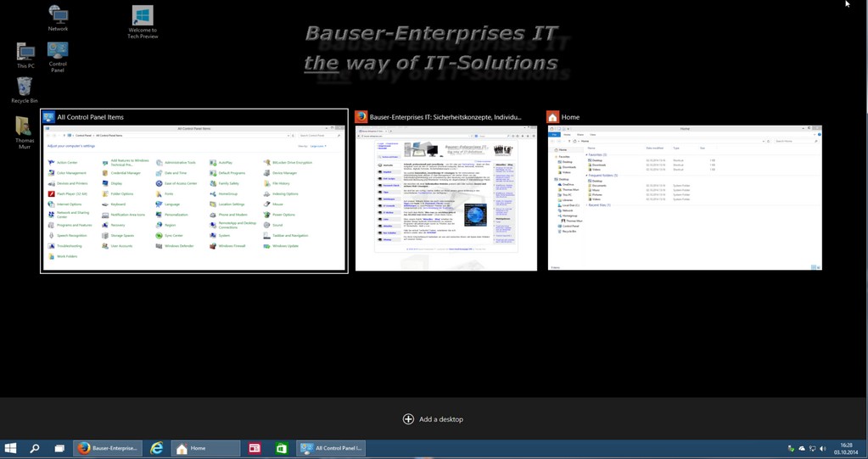Screen dimensions: 868x459
Task: Open the red News app taskbar icon
Action: tap(255, 448)
